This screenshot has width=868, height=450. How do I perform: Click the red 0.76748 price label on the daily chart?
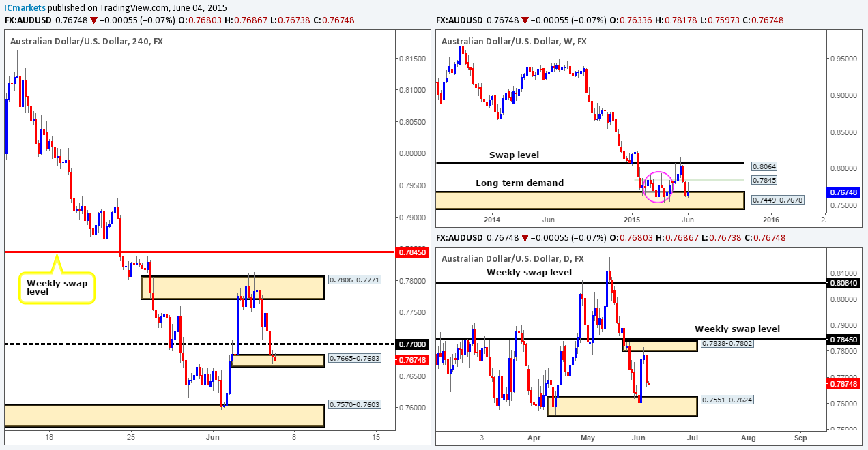845,385
